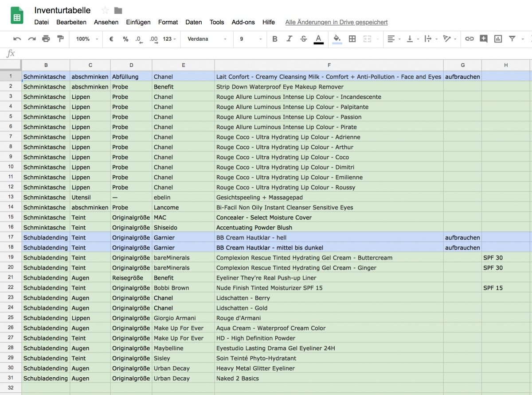Screen dimensions: 532x395
Task: Select row 13 header
Action: [x=11, y=197]
